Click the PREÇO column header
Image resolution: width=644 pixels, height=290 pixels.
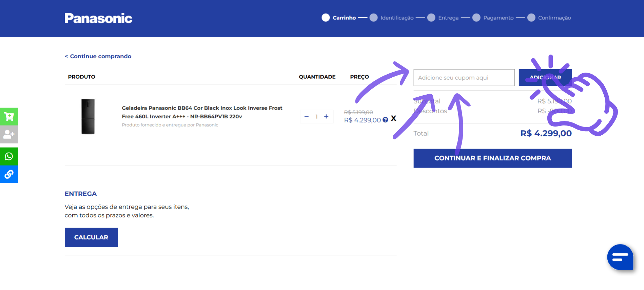click(359, 77)
